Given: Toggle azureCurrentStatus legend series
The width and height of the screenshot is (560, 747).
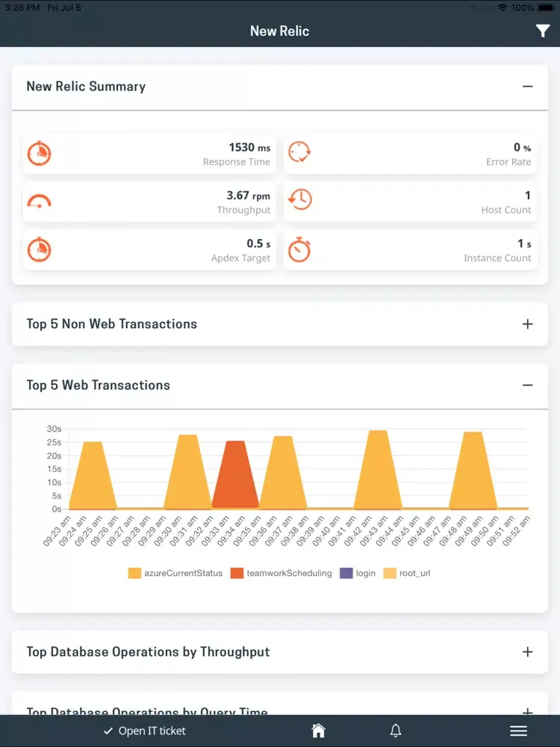Looking at the screenshot, I should point(175,573).
